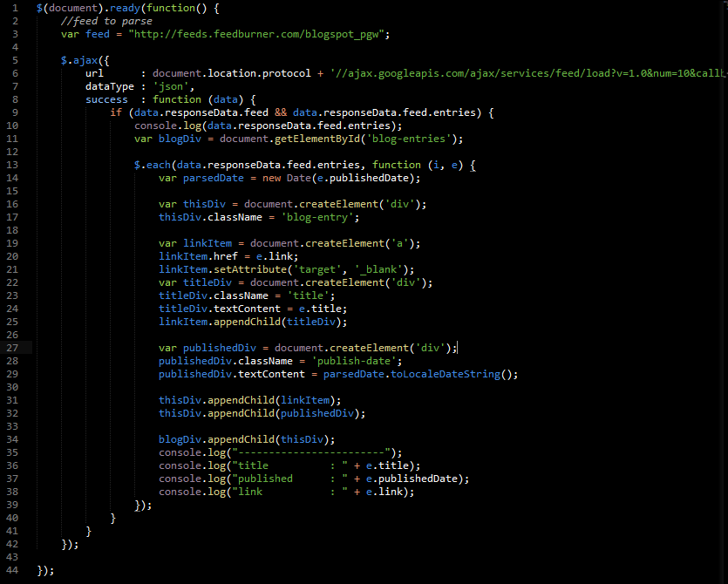The image size is (728, 584).
Task: Click '$.each' on line 13
Action: click(153, 165)
